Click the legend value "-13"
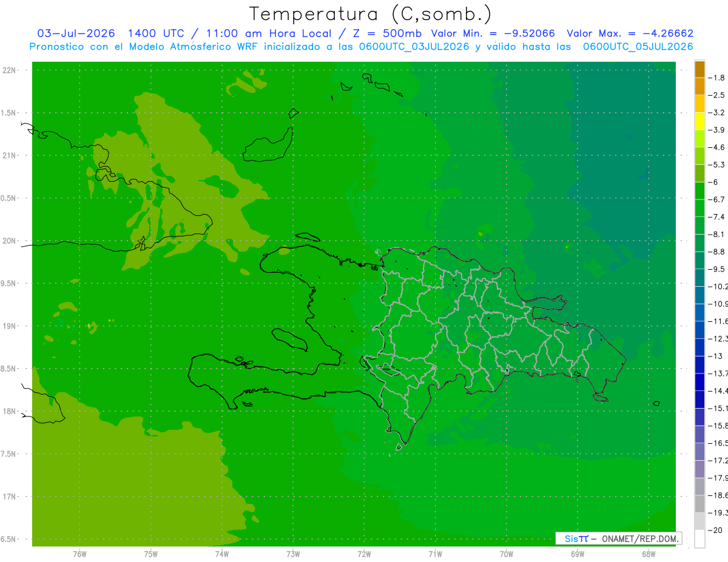728x562 pixels. coord(715,355)
